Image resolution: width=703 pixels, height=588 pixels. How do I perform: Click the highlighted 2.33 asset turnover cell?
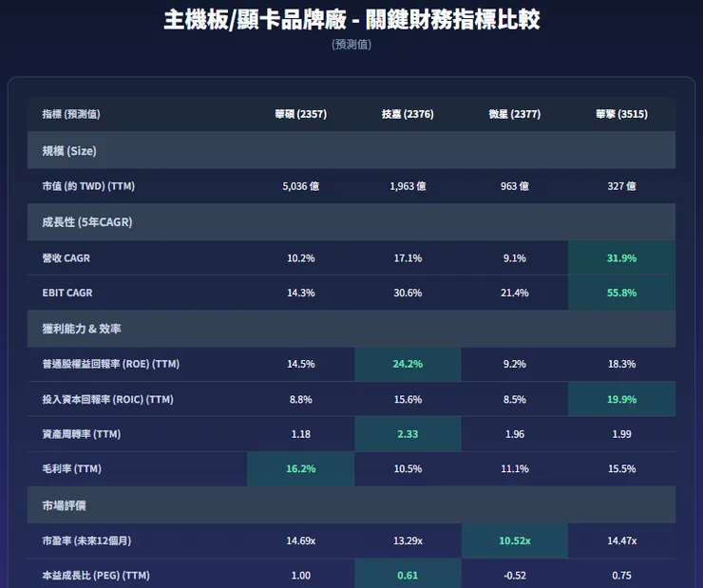pyautogui.click(x=408, y=434)
